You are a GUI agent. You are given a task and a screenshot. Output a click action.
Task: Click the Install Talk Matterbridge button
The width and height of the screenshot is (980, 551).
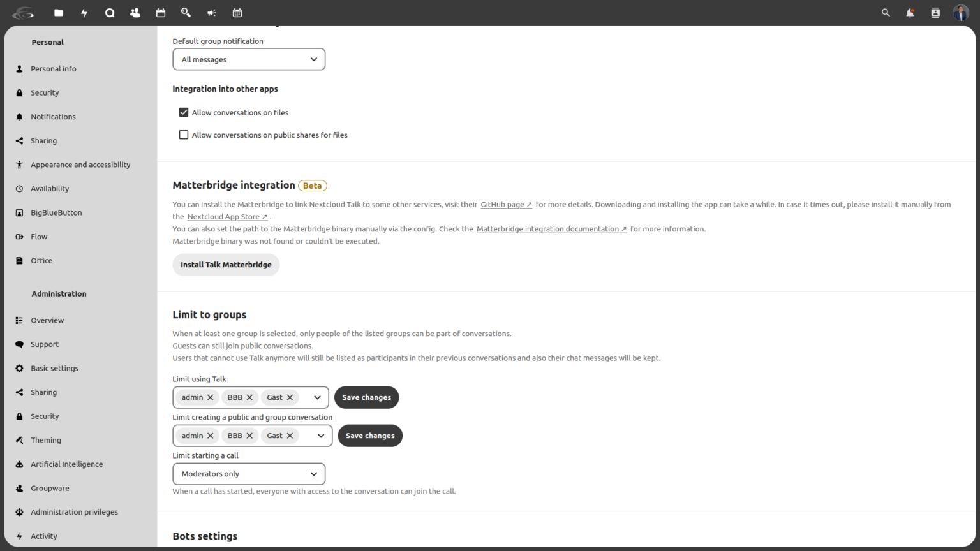pyautogui.click(x=226, y=265)
